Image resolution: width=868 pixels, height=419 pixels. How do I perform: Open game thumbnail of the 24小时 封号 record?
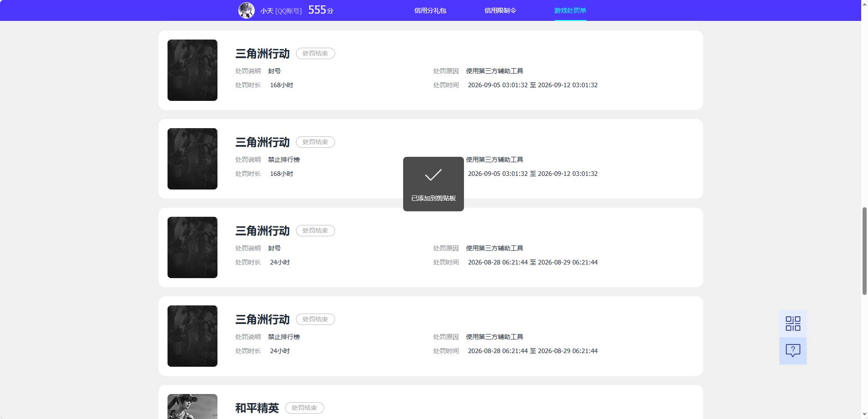(192, 247)
